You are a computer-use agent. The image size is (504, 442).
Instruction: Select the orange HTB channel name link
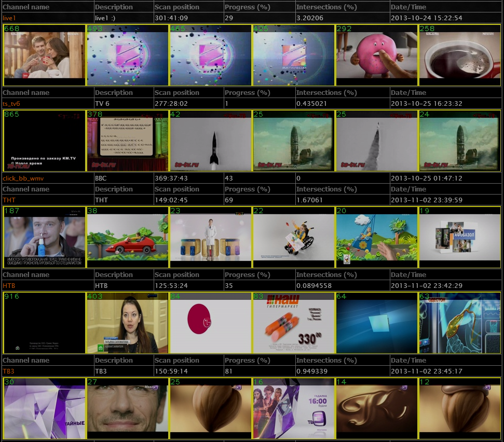click(x=9, y=285)
